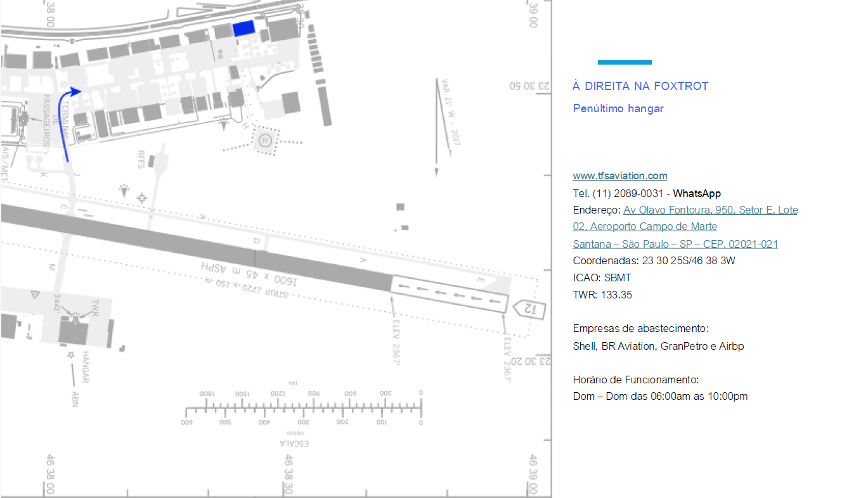Click the WhatsApp text beside phone number
The width and height of the screenshot is (868, 498).
(696, 193)
